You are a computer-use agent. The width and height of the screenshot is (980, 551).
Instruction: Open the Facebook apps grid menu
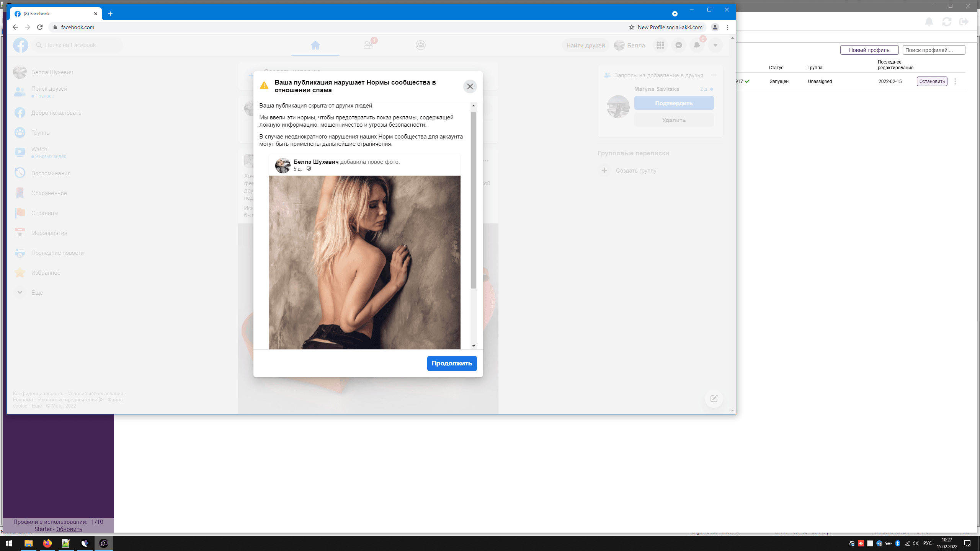(660, 45)
